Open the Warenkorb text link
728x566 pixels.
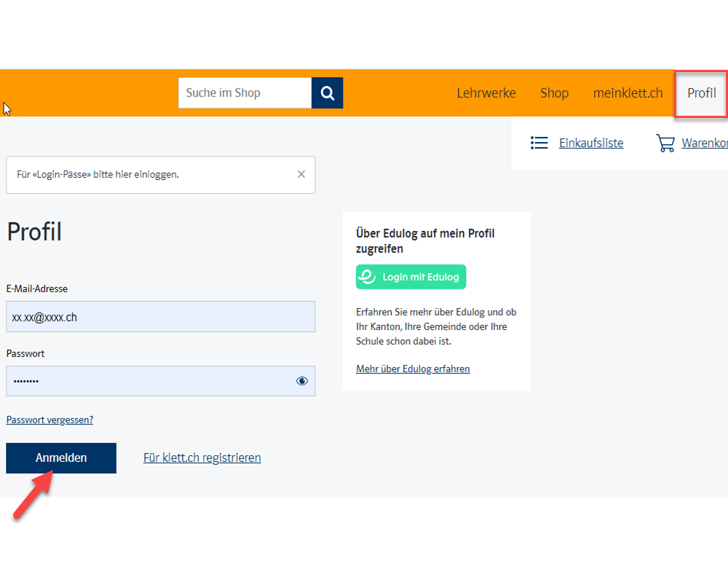[x=705, y=143]
